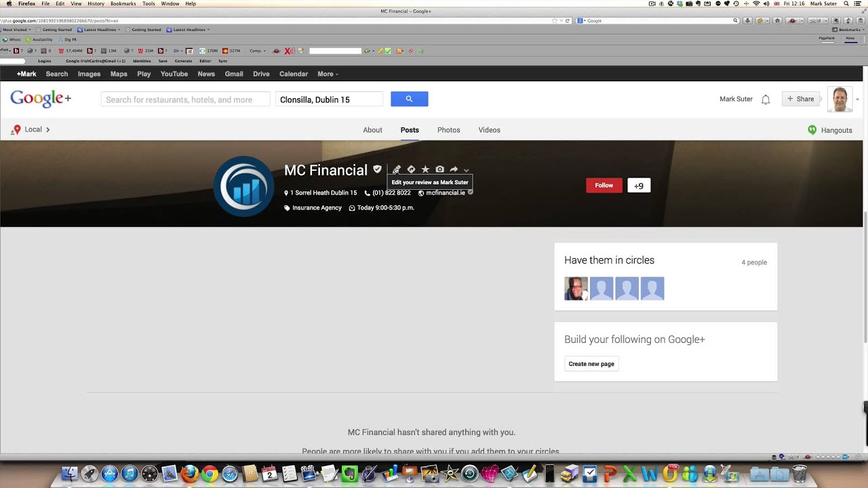Viewport: 868px width, 488px height.
Task: Click the +9 button
Action: point(639,185)
